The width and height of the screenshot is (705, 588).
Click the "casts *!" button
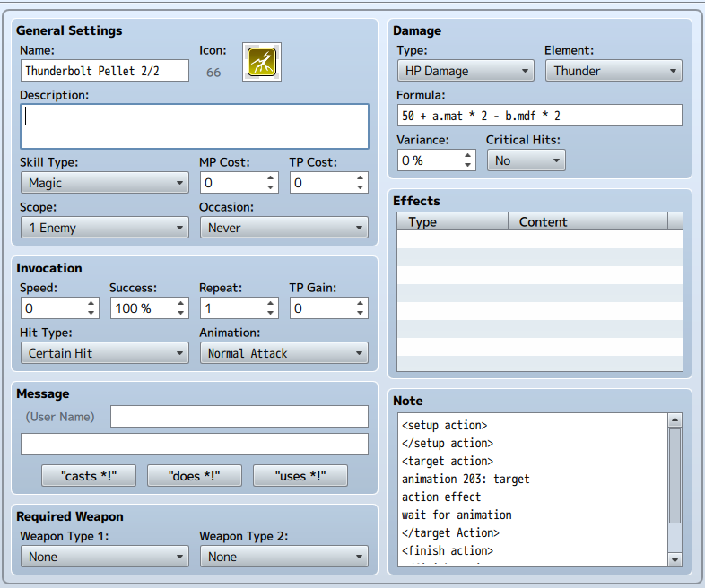[x=89, y=476]
